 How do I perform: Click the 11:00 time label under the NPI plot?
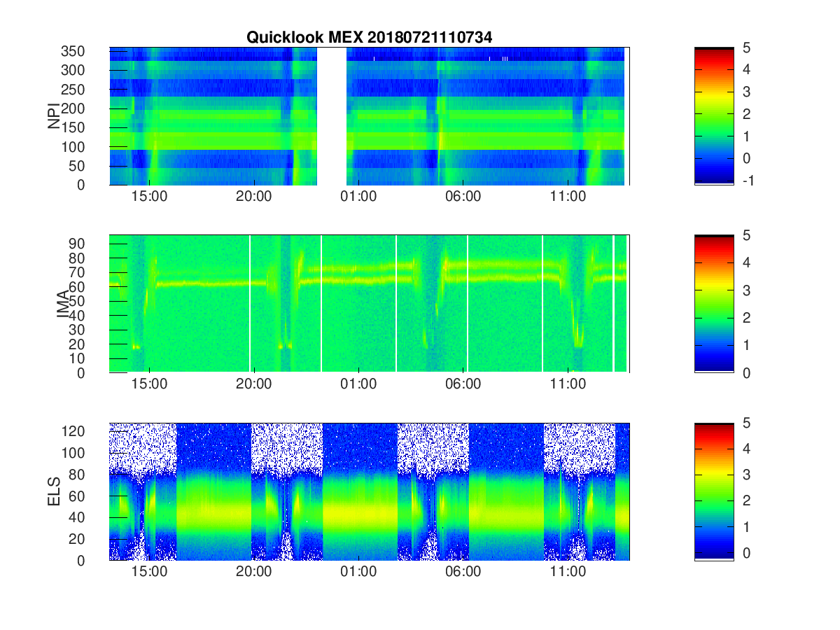click(568, 197)
